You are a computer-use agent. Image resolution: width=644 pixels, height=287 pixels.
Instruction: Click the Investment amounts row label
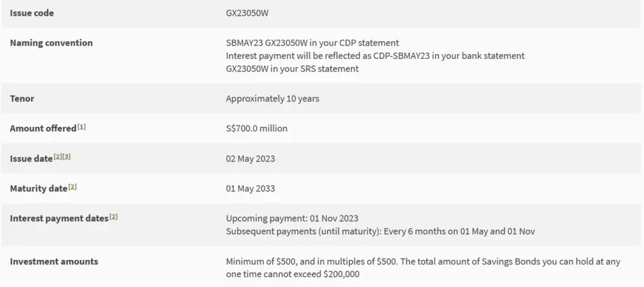[x=54, y=261]
